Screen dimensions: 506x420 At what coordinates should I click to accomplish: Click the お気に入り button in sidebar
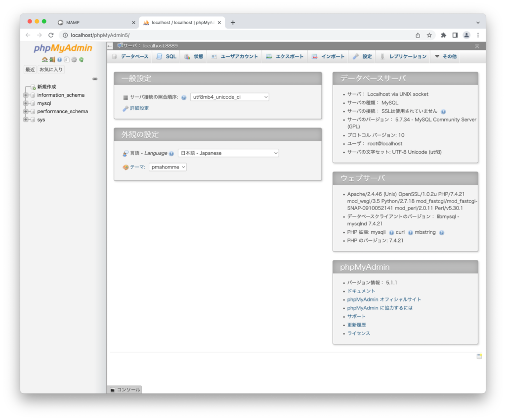coord(51,70)
